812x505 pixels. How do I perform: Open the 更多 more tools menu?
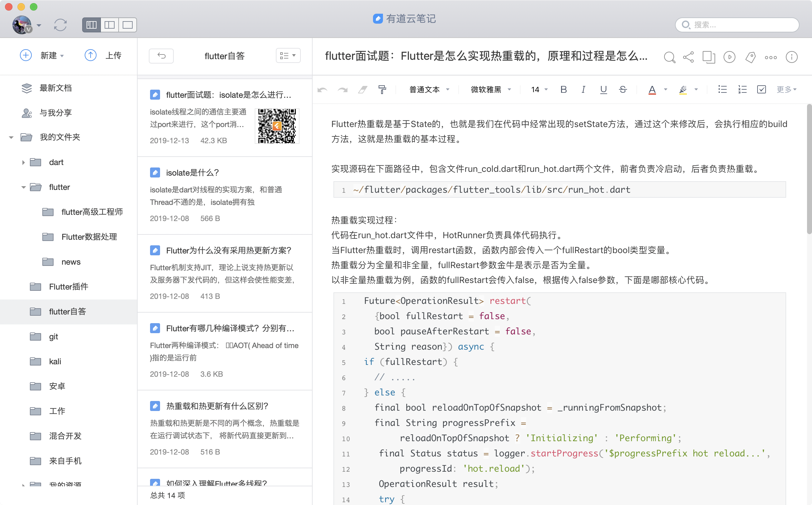pos(786,89)
